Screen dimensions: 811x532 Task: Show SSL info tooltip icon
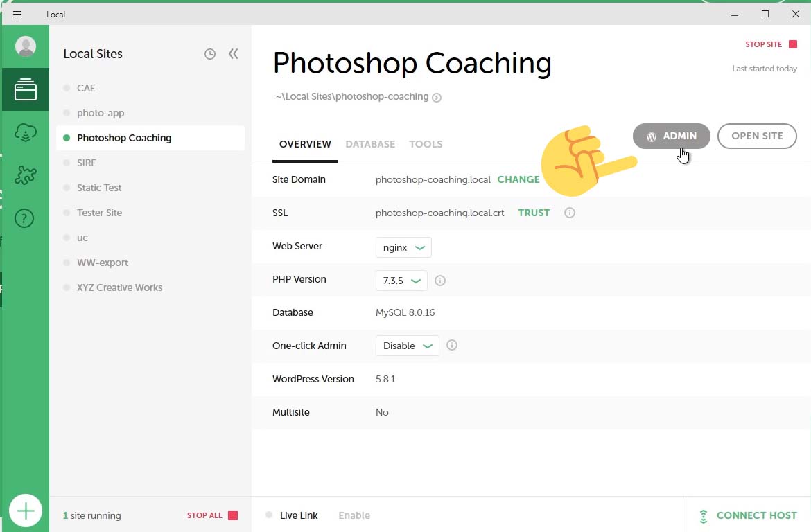(570, 213)
